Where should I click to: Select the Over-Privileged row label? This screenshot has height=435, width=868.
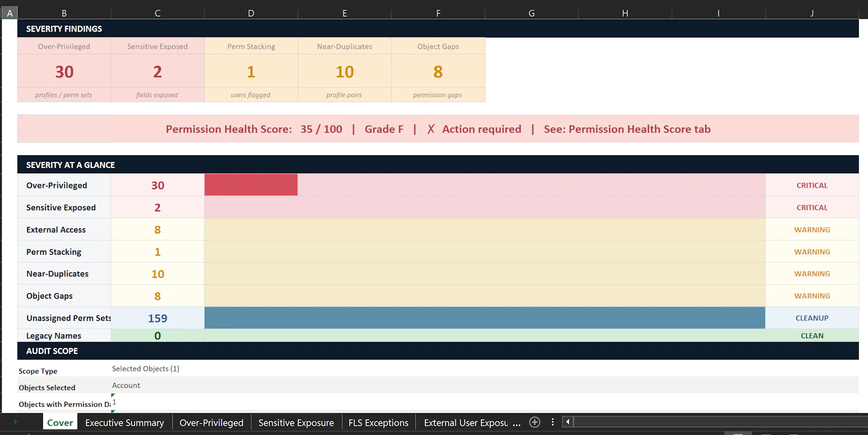(64, 185)
